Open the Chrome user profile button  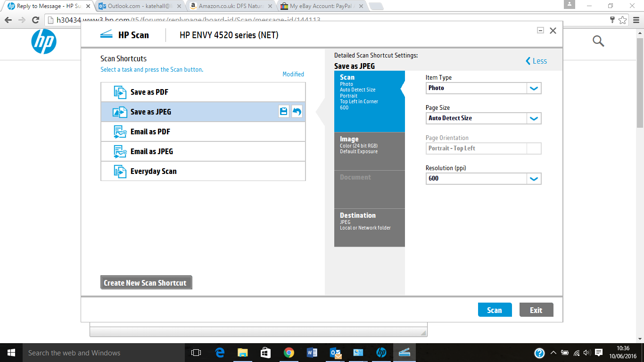point(570,5)
